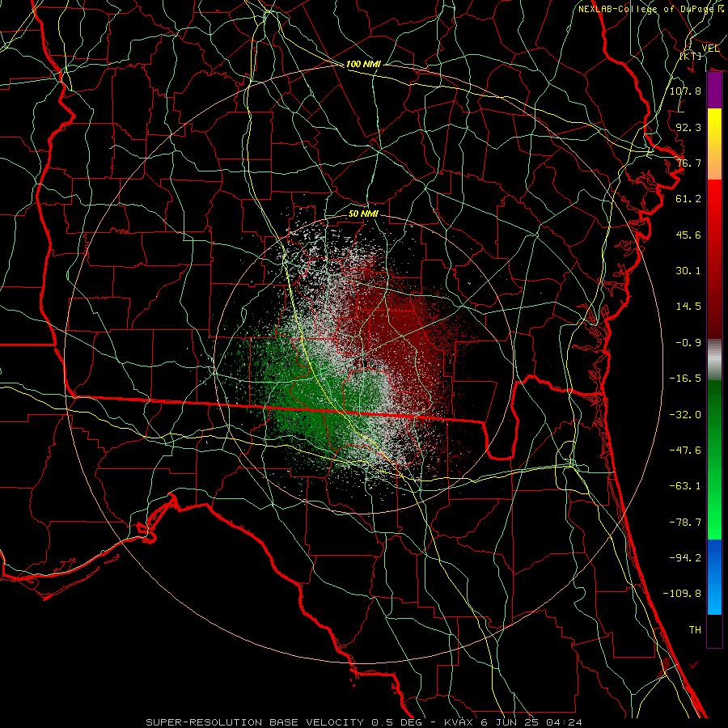728x728 pixels.
Task: Select the -0.9 velocity scale value
Action: tap(688, 343)
